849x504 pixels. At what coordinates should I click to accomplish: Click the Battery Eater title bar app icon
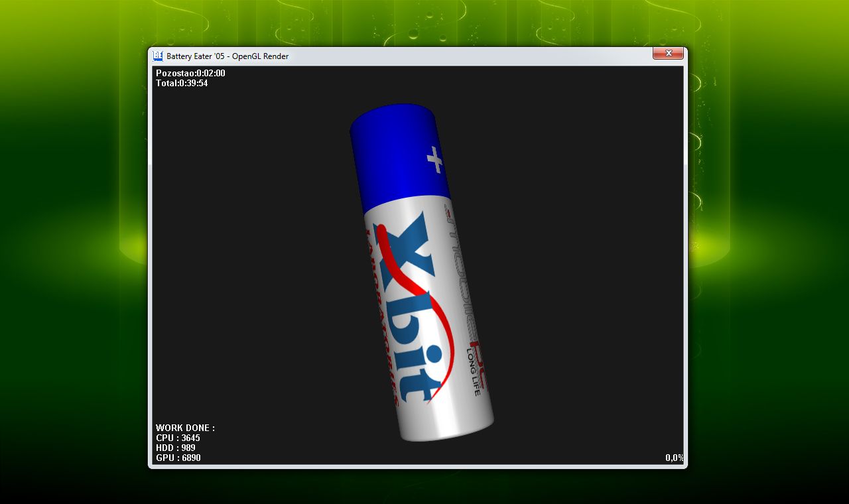[158, 56]
